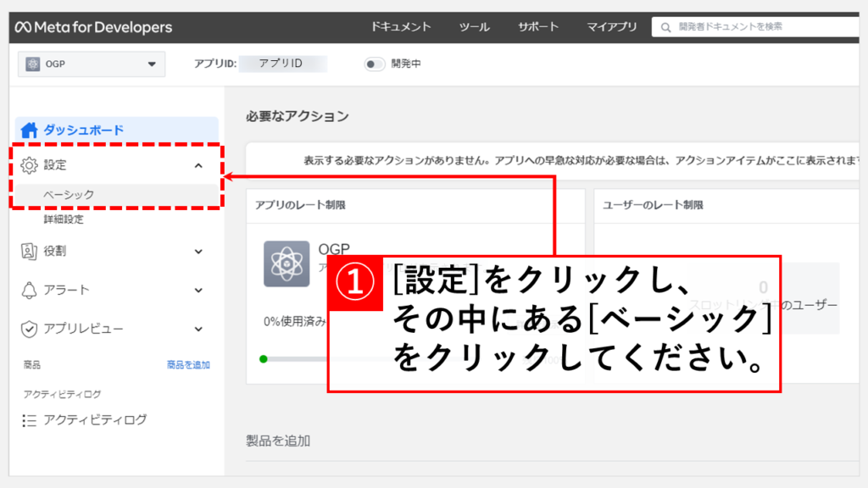The width and height of the screenshot is (868, 488).
Task: Open the マイアプリ menu
Action: tap(611, 27)
